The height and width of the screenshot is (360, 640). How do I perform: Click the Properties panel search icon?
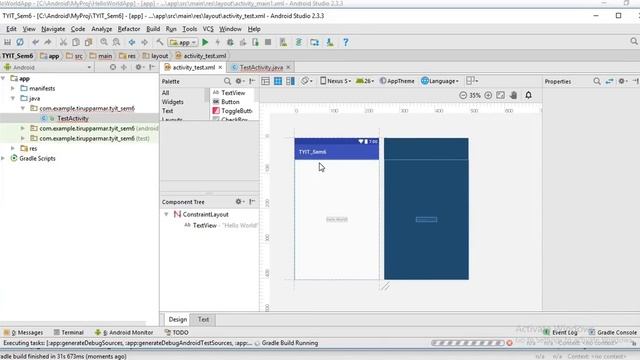pos(597,81)
